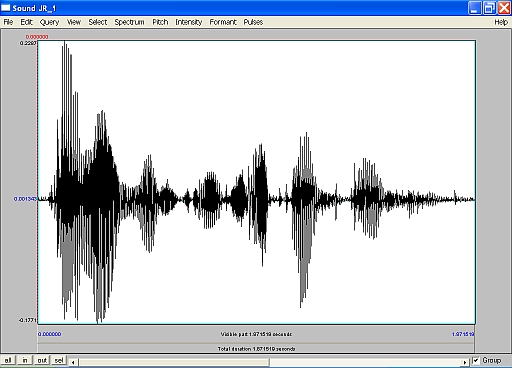Click the scrollbar left arrow
512x368 pixels.
[74, 362]
